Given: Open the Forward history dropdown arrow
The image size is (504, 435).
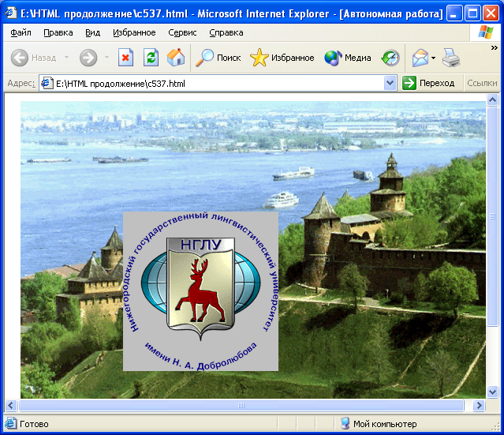Looking at the screenshot, I should tap(106, 58).
